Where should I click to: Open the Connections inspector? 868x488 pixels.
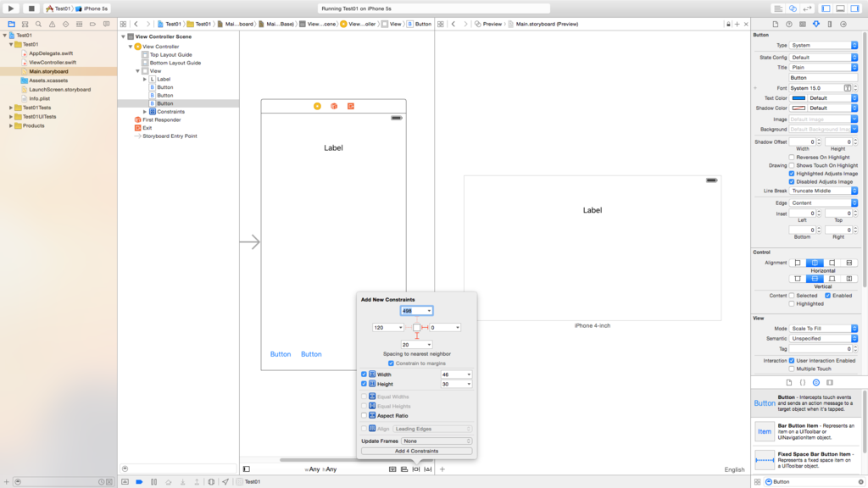tap(843, 24)
